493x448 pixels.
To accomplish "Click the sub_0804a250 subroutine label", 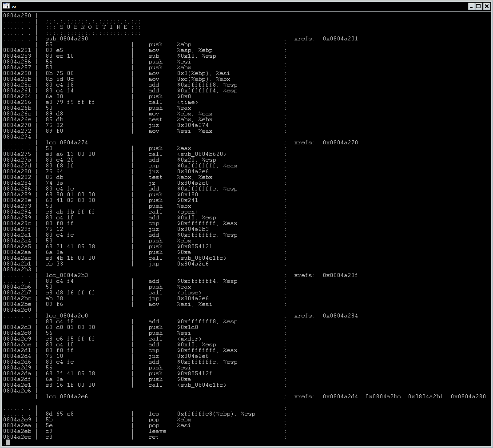I will 68,39.
